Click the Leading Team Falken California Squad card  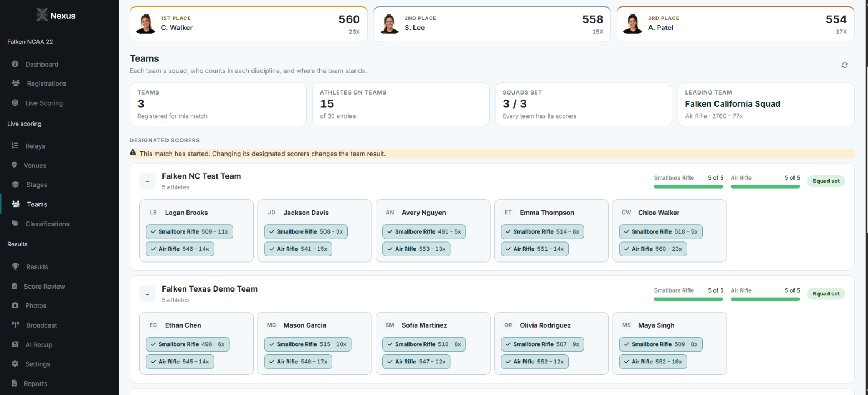766,105
